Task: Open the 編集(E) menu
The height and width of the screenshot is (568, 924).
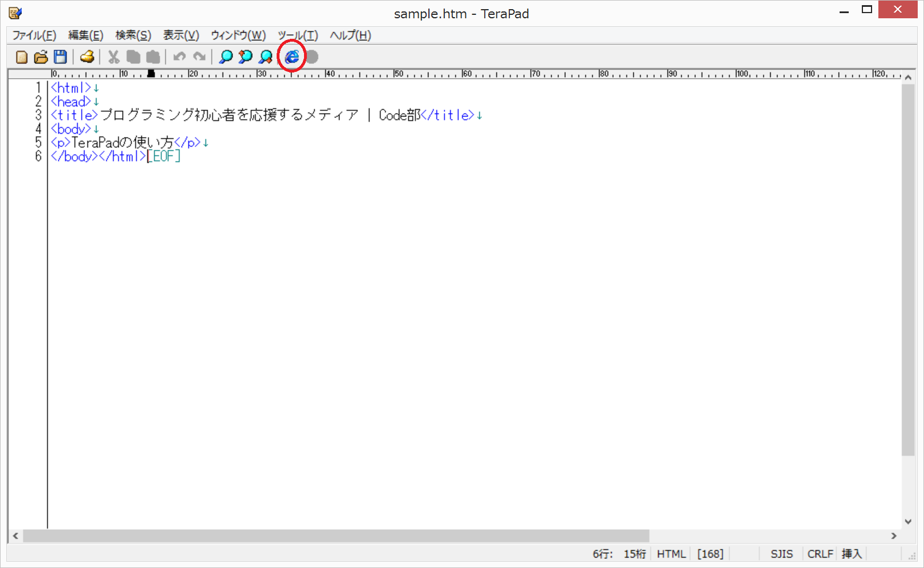Action: coord(86,35)
